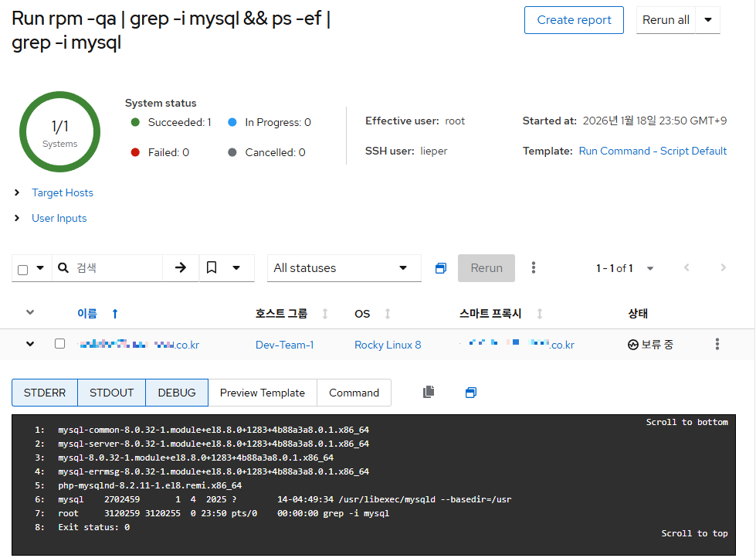This screenshot has height=558, width=756.
Task: Click the open-all-in-new-tab icon beside status filter
Action: (x=441, y=268)
